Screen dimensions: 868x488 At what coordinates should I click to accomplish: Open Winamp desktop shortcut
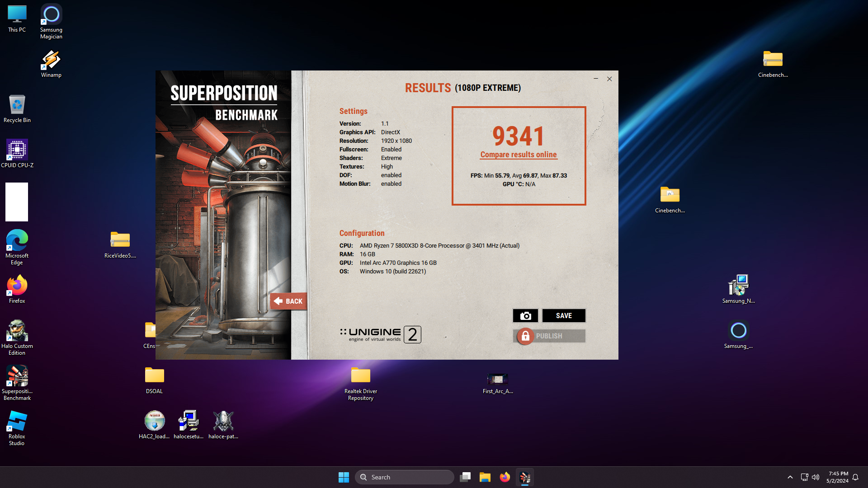[51, 64]
